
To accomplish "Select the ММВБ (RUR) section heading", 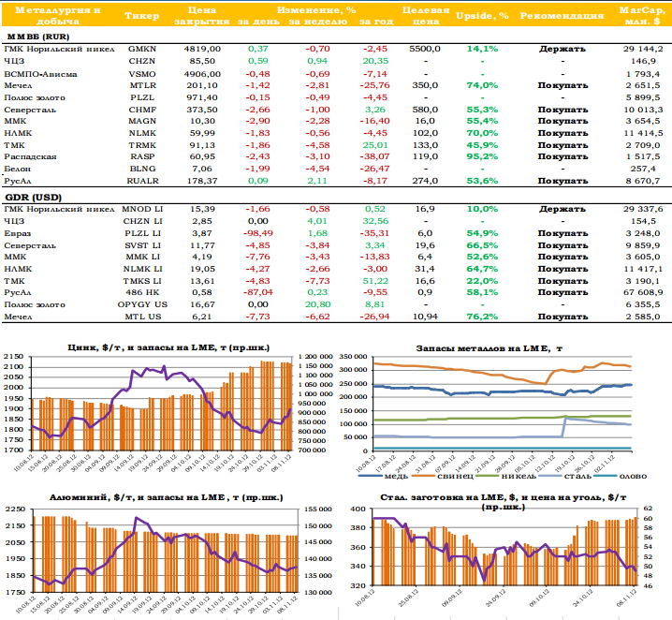I will tap(38, 37).
